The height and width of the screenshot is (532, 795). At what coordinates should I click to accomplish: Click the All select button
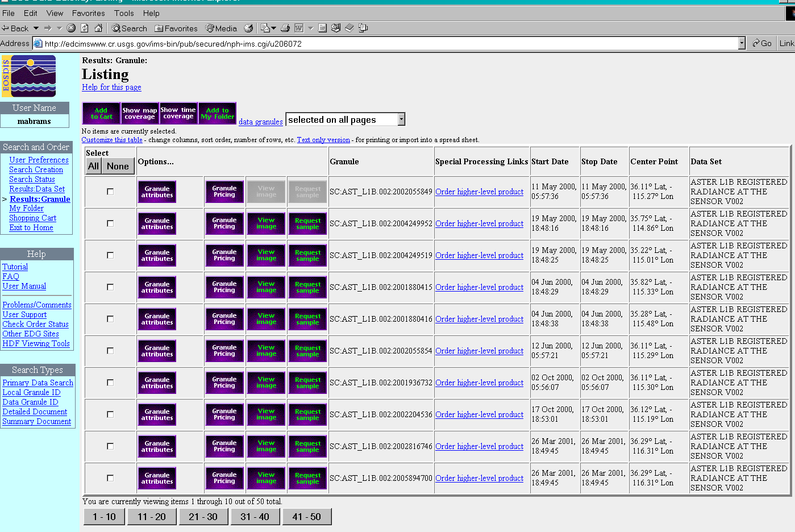(94, 166)
